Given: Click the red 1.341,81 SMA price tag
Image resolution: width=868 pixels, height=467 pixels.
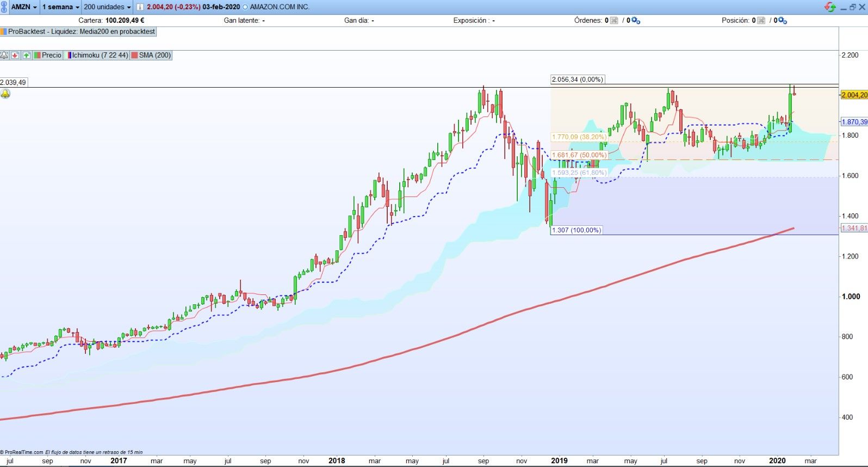Looking at the screenshot, I should 854,228.
